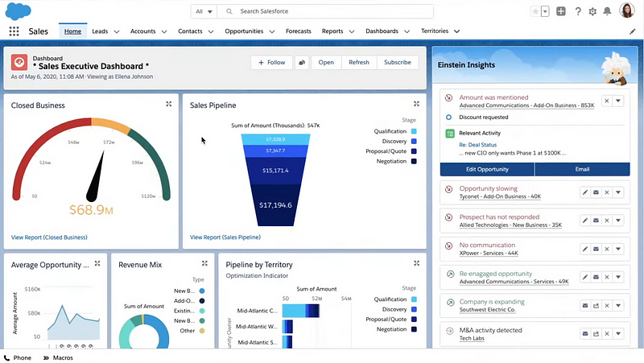Click the Open dashboard button
The height and width of the screenshot is (363, 644).
point(326,63)
